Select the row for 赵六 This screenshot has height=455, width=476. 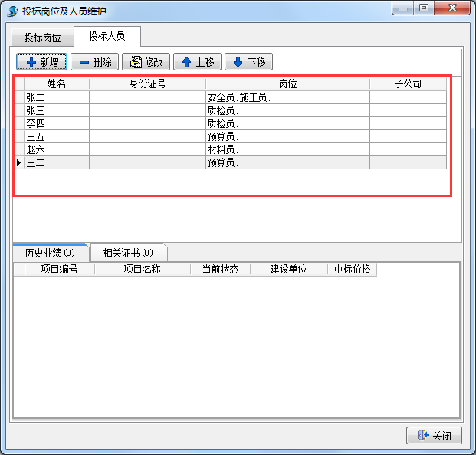56,149
